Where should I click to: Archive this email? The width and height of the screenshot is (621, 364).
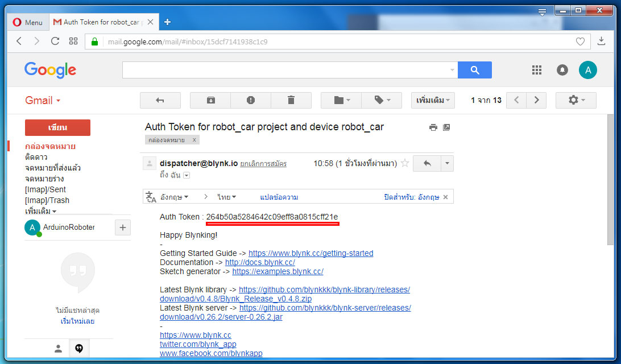210,100
